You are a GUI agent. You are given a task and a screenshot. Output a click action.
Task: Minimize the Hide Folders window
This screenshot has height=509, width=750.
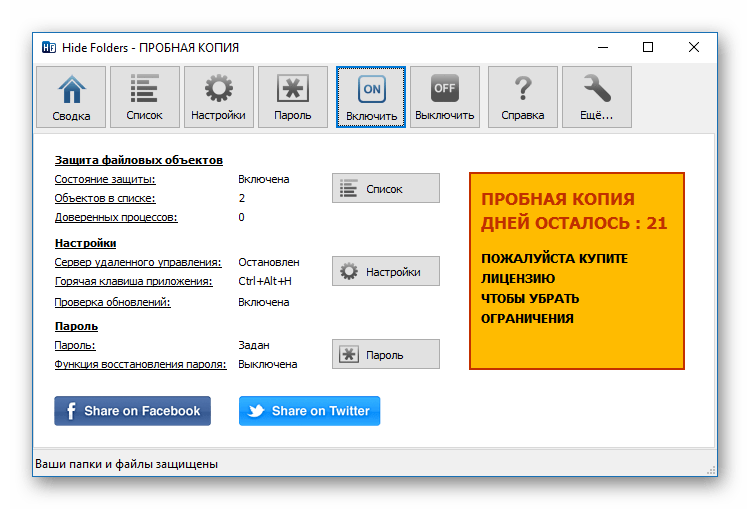603,47
